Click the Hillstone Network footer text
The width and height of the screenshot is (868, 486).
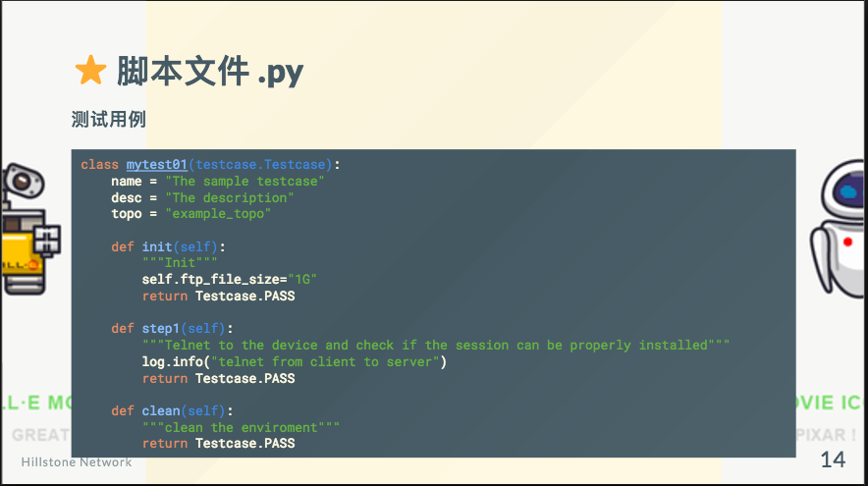coord(77,462)
